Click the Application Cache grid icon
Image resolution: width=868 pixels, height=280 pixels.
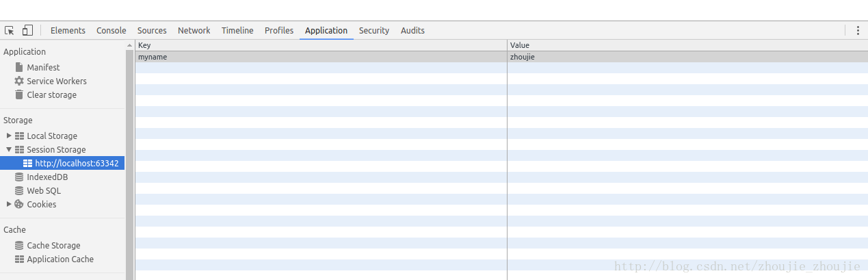[19, 259]
